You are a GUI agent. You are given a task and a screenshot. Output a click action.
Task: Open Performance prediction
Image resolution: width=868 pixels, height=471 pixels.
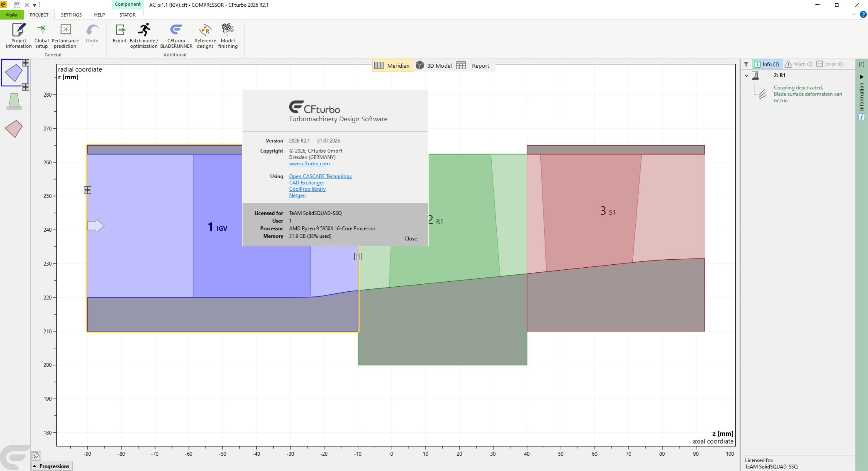(x=65, y=36)
